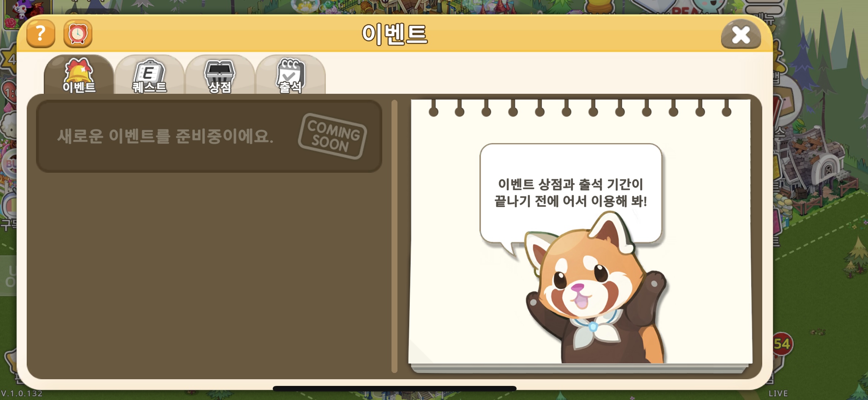Screen dimensions: 868x400
Task: Open the 상점 shop tab
Action: [220, 76]
